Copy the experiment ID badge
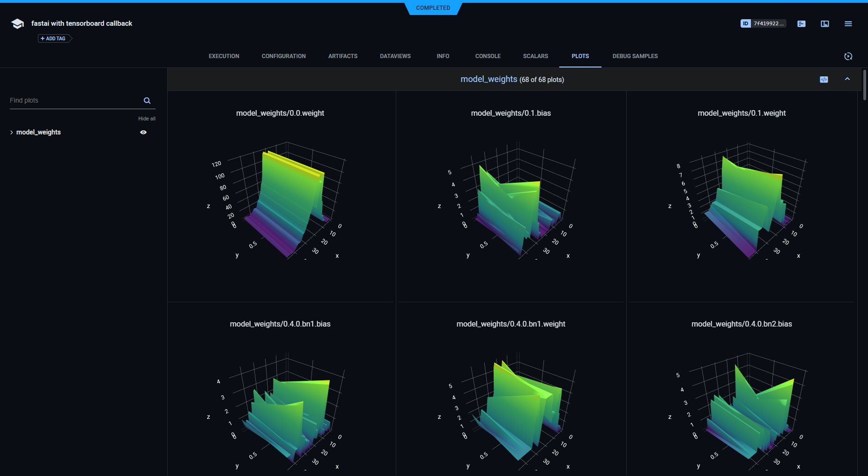This screenshot has width=868, height=476. point(763,23)
